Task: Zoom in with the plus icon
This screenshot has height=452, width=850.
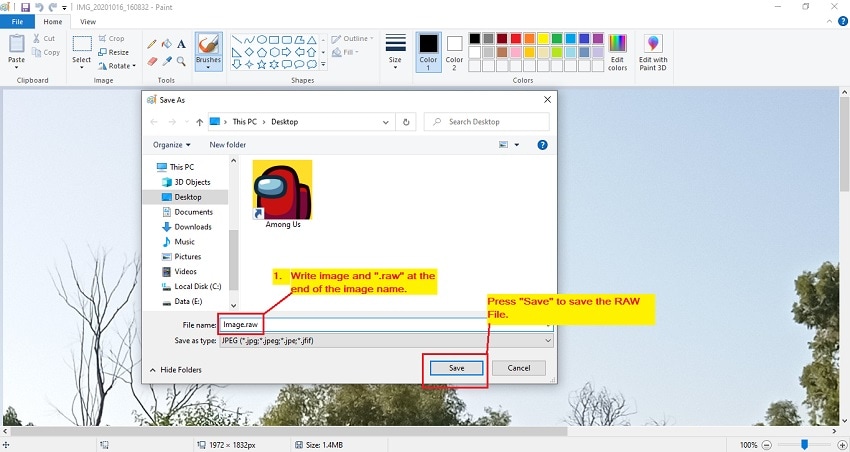Action: (842, 445)
